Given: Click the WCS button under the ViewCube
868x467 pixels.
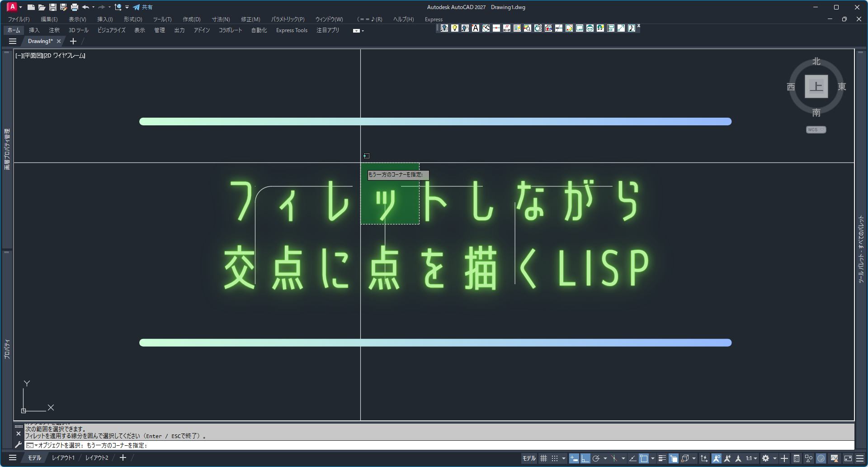Looking at the screenshot, I should (x=816, y=130).
